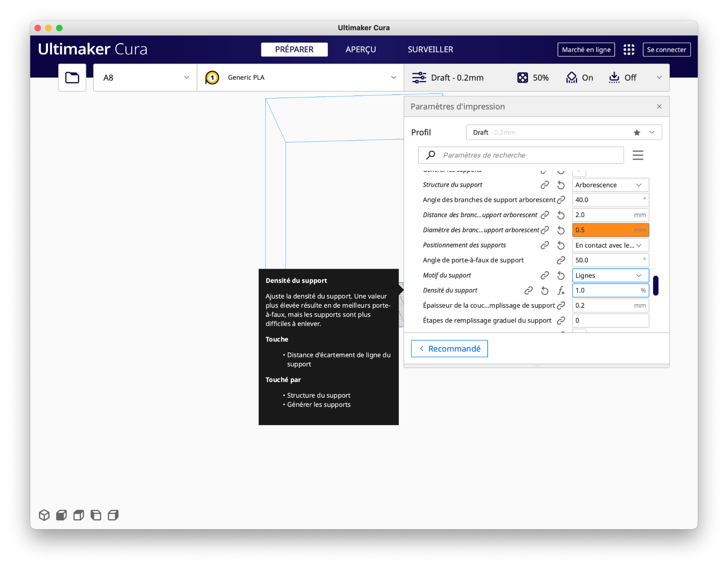Open the Structure du support Arborescence dropdown
Viewport: 728px width, 569px height.
(x=610, y=185)
